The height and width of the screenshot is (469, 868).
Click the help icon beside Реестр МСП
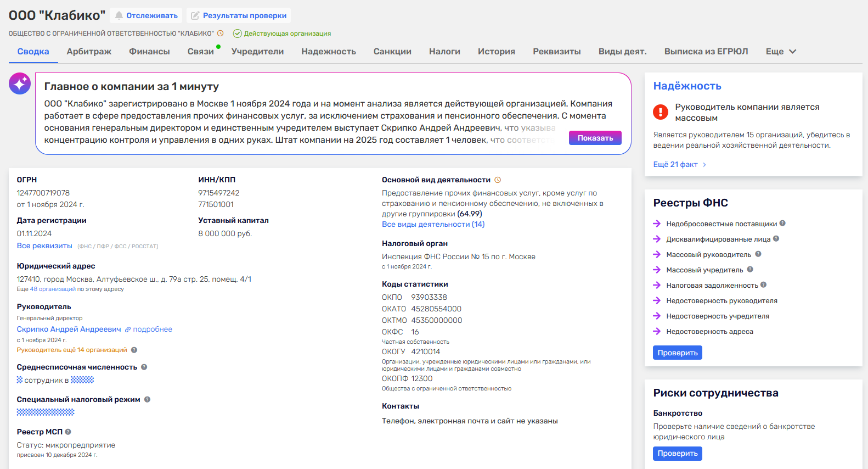[x=68, y=432]
